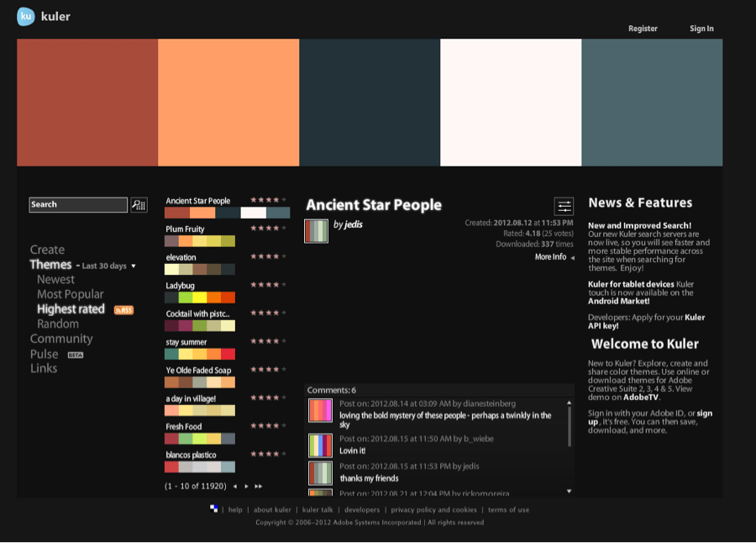The width and height of the screenshot is (756, 543).
Task: Click star rating of Ladybug
Action: click(x=268, y=285)
